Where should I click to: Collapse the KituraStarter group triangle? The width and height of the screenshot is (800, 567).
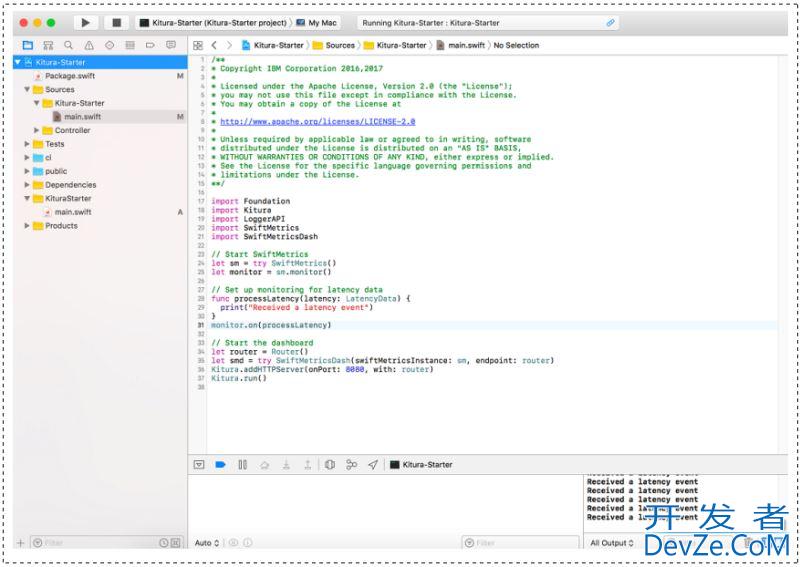point(27,199)
